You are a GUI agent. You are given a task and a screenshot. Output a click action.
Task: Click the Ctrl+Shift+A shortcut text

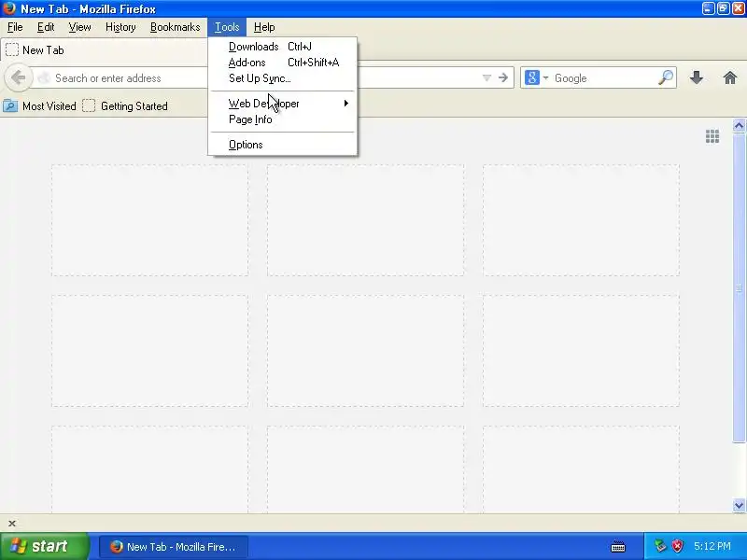314,63
